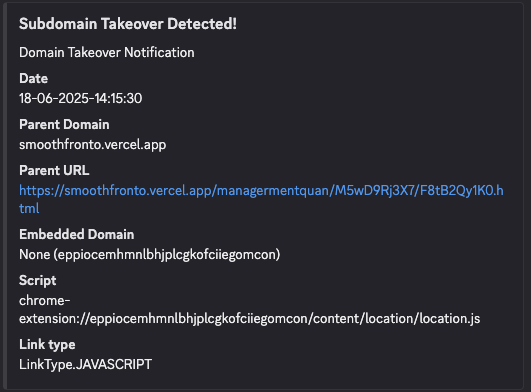
Task: Click the 'Subdomain Takeover Detected!' embed title
Action: click(128, 24)
